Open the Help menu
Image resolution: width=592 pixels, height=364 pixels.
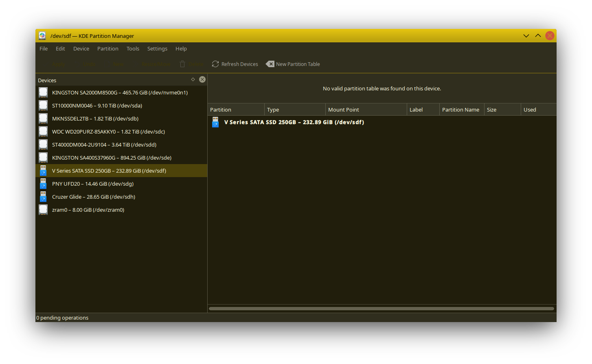[181, 48]
